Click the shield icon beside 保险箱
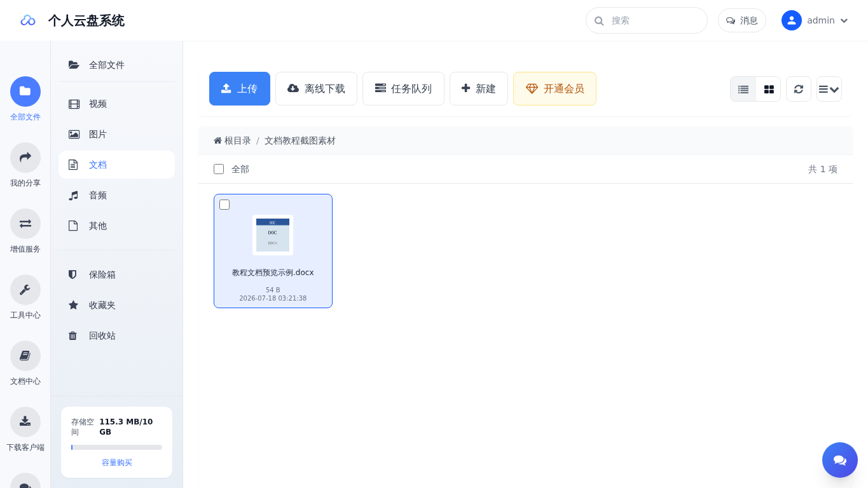868x488 pixels. click(73, 274)
